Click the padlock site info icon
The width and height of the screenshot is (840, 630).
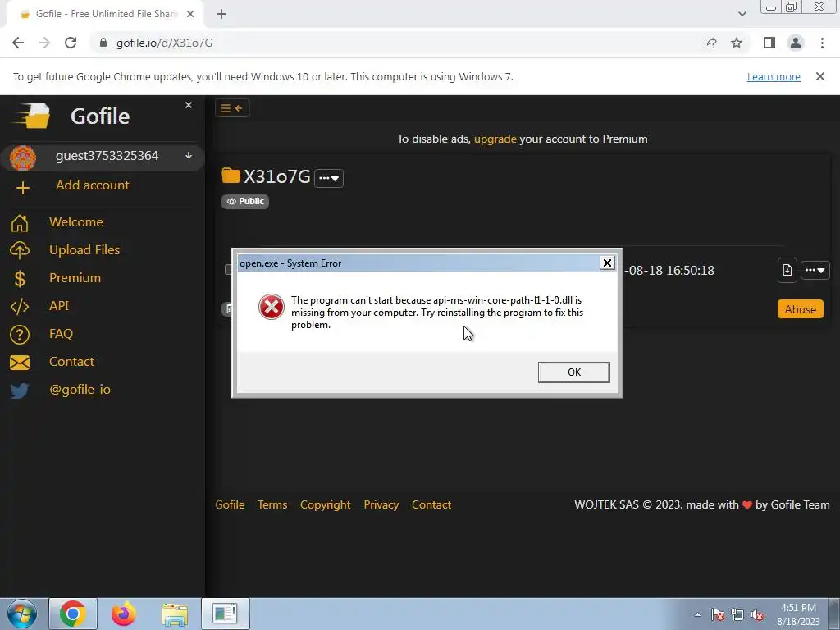point(103,43)
